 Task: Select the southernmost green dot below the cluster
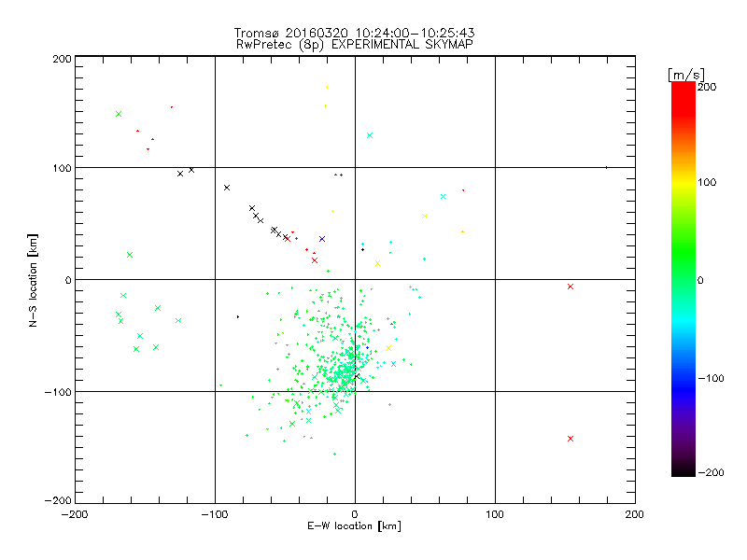coord(334,455)
